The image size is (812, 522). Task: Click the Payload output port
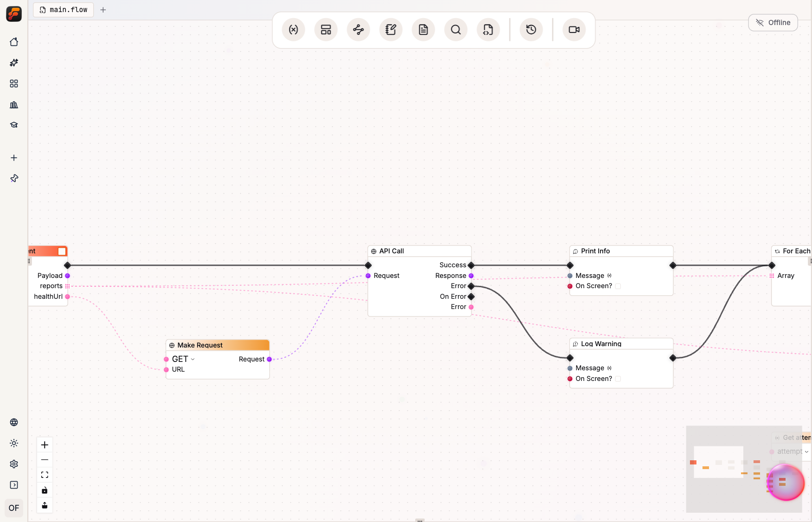[x=68, y=276]
